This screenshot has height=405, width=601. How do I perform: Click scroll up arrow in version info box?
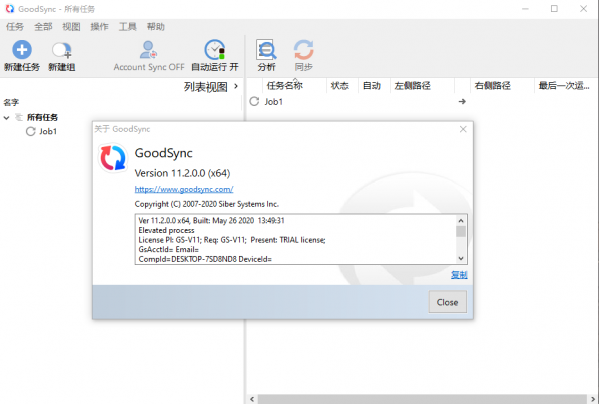(x=461, y=220)
